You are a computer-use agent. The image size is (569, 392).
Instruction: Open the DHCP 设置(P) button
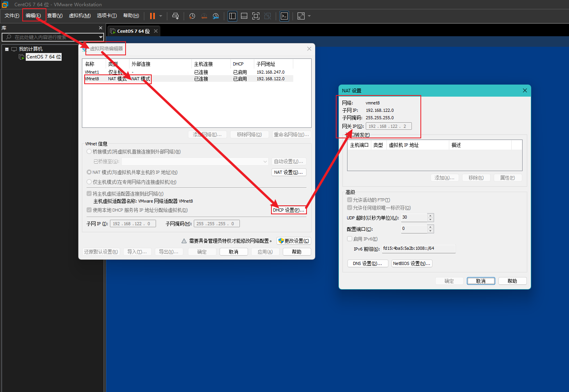[x=289, y=210]
